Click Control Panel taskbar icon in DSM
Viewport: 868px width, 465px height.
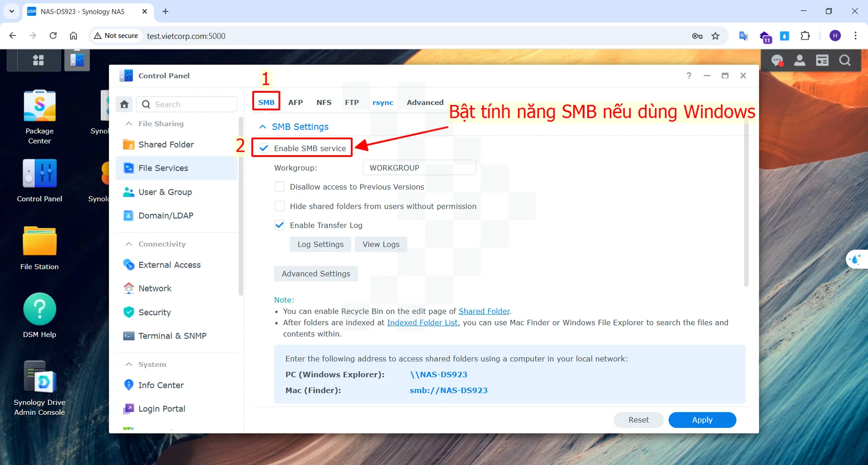pos(77,60)
